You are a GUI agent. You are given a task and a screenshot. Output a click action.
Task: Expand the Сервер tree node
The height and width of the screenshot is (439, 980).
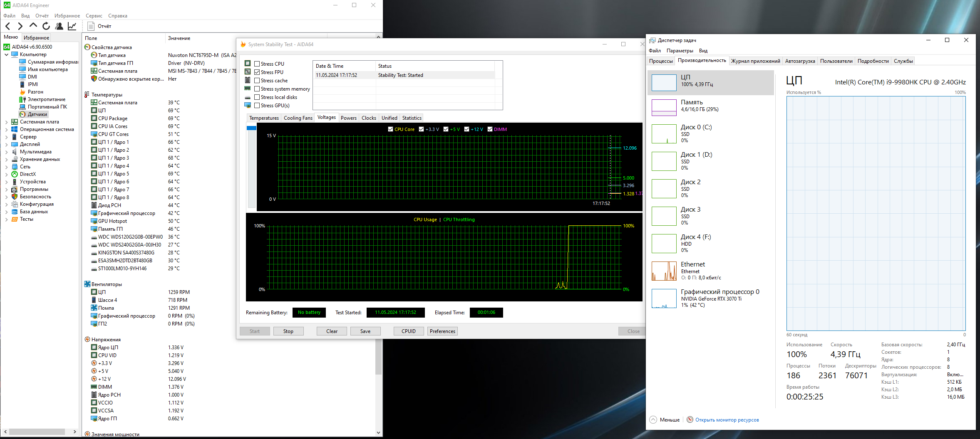tap(6, 137)
